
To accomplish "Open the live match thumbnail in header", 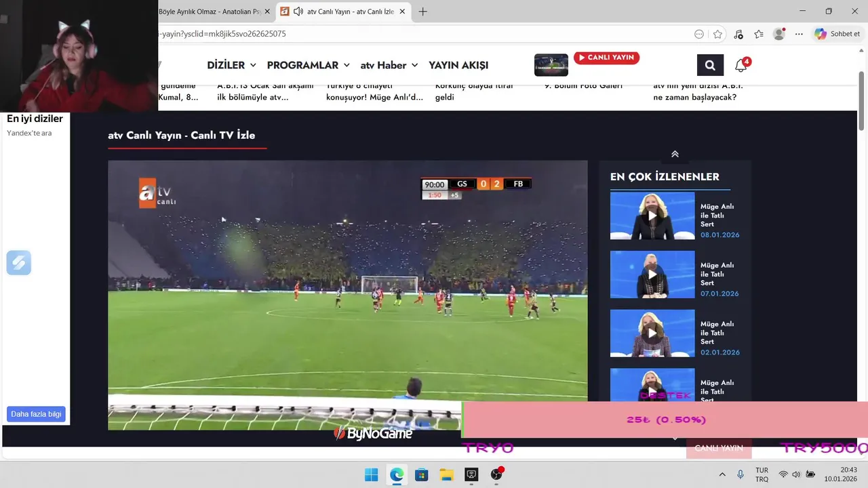I will [551, 65].
